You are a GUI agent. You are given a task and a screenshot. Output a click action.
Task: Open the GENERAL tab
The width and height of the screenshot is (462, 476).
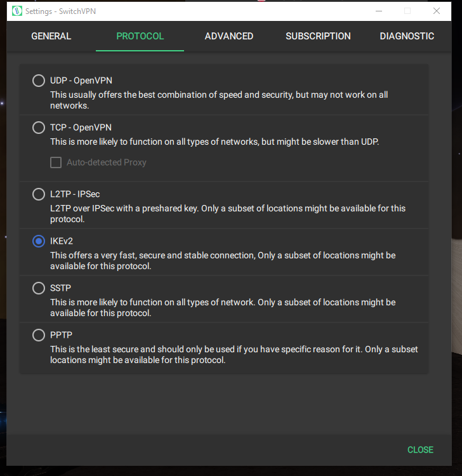[x=51, y=36]
